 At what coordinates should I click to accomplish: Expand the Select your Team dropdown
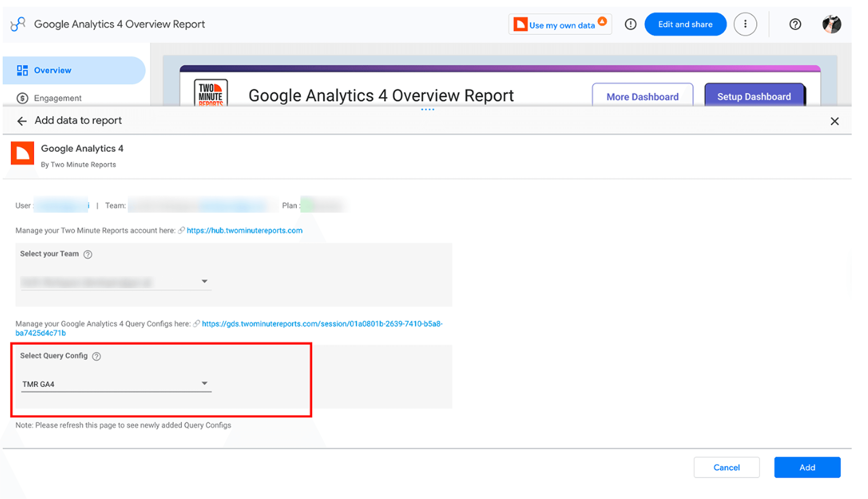pyautogui.click(x=116, y=282)
